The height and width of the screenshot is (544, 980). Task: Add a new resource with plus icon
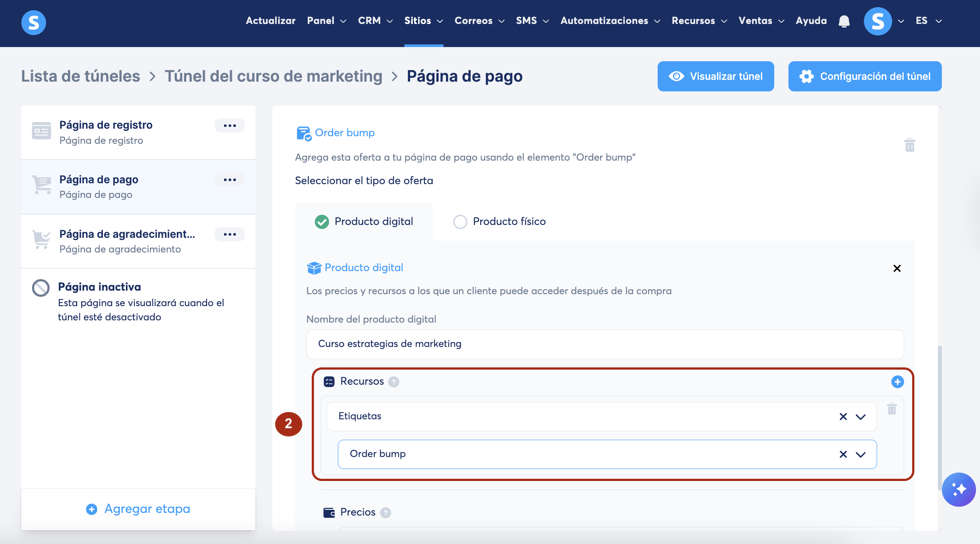tap(897, 382)
